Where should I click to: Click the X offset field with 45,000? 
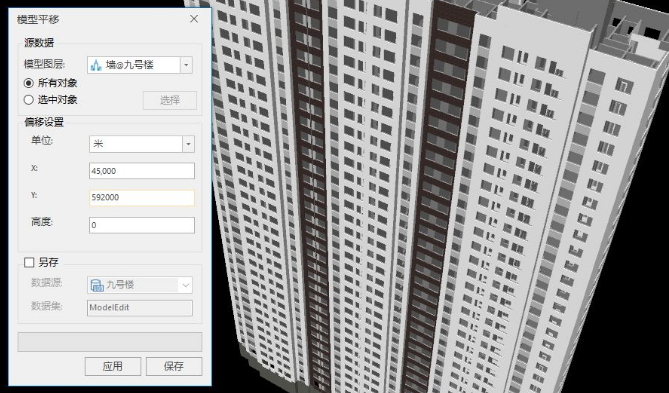pyautogui.click(x=142, y=171)
